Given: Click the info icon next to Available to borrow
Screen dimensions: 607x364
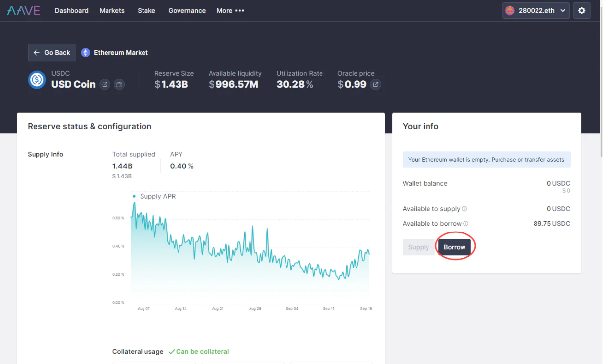Looking at the screenshot, I should pyautogui.click(x=466, y=224).
